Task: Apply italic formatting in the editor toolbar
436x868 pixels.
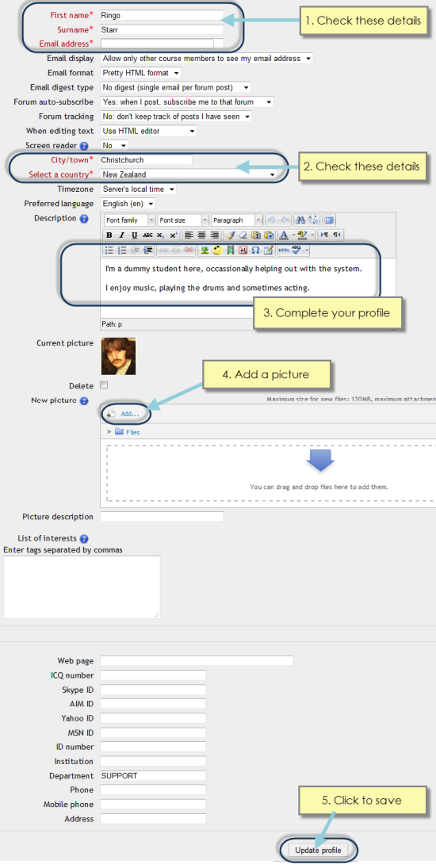Action: (x=122, y=235)
